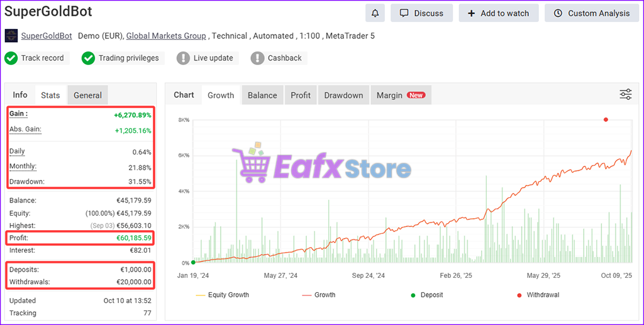
Task: Click the Abs. Gain label
Action: (x=25, y=129)
